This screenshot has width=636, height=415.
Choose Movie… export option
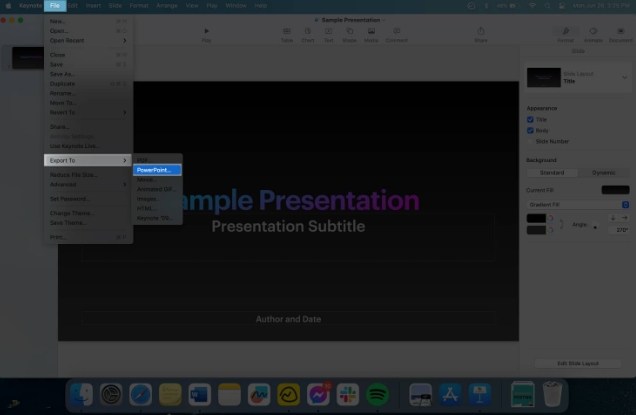[x=157, y=180]
